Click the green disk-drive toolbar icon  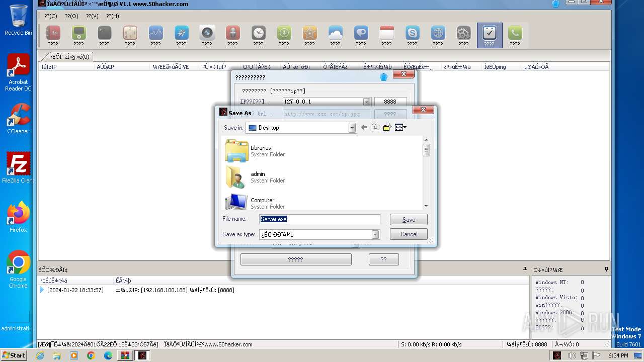(78, 34)
